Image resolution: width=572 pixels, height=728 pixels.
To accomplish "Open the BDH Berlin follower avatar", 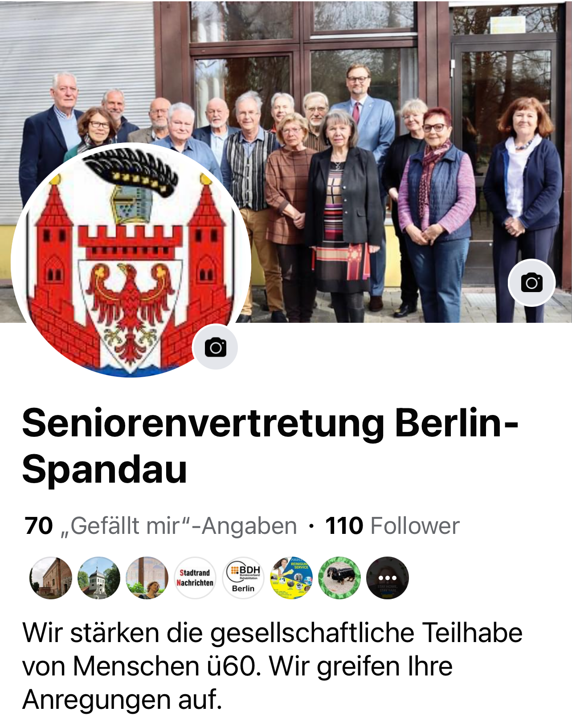I will click(243, 578).
